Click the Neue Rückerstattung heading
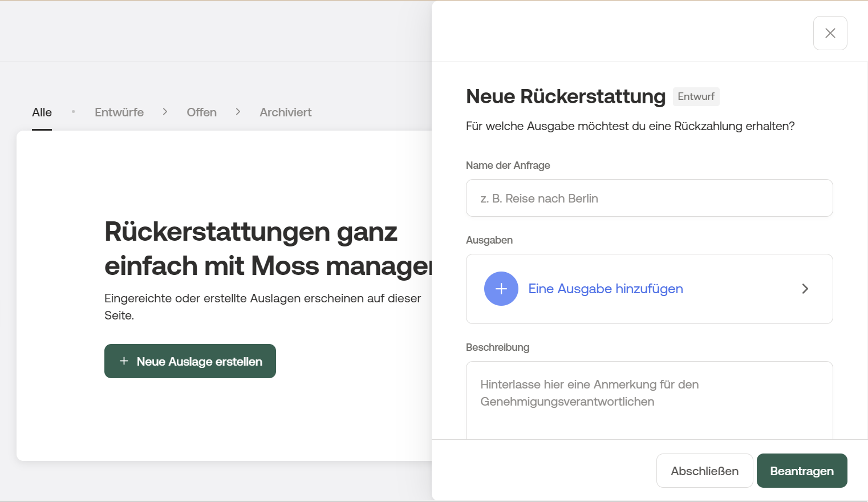Image resolution: width=868 pixels, height=502 pixels. pos(566,96)
